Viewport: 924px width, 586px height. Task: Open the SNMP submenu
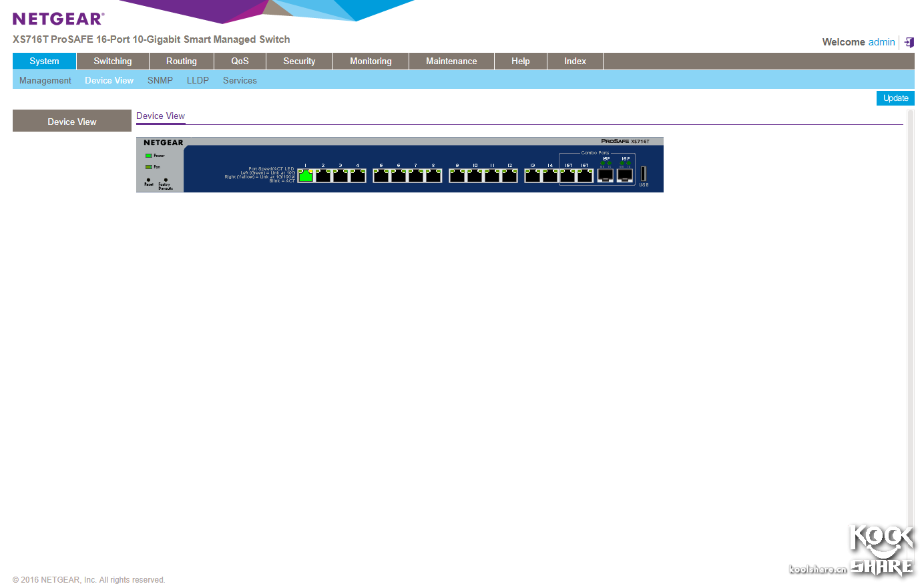pyautogui.click(x=160, y=81)
